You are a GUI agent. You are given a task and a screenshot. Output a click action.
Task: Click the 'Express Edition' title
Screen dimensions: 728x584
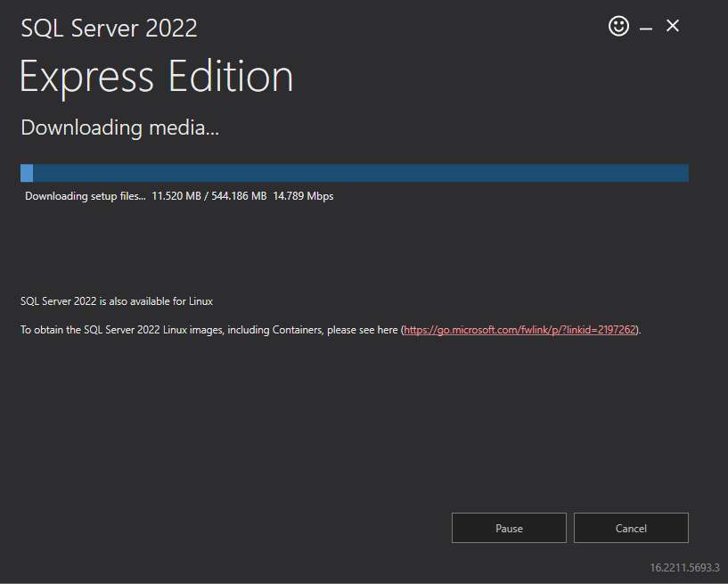pos(157,77)
